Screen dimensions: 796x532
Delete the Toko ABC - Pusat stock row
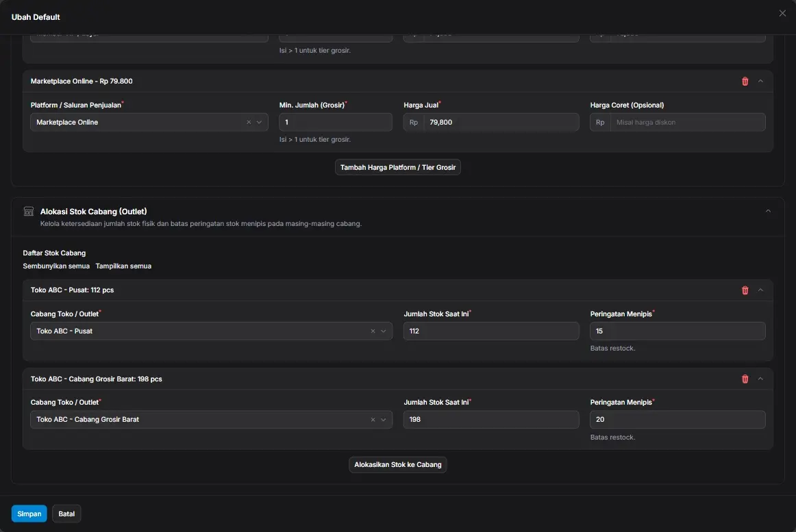(745, 290)
